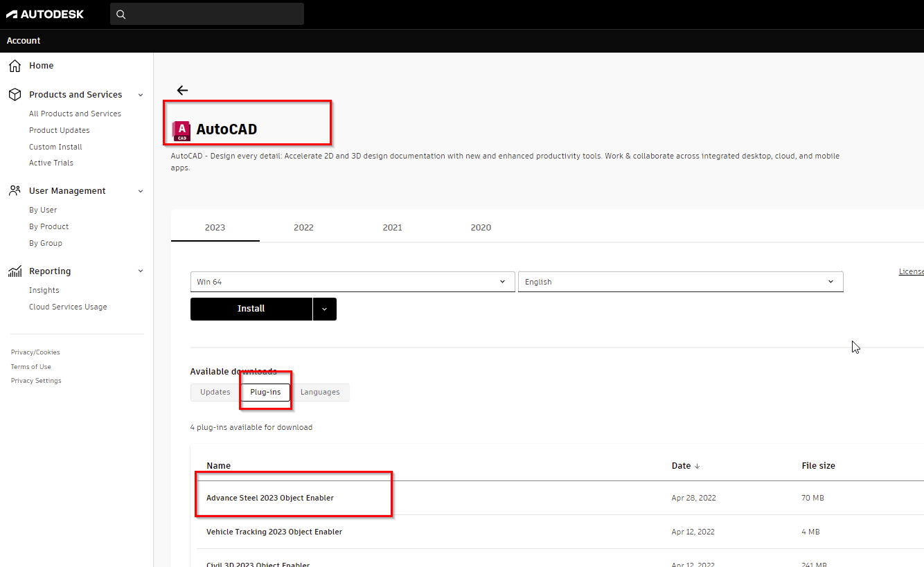Viewport: 924px width, 567px height.
Task: Click the Name column header
Action: point(218,466)
